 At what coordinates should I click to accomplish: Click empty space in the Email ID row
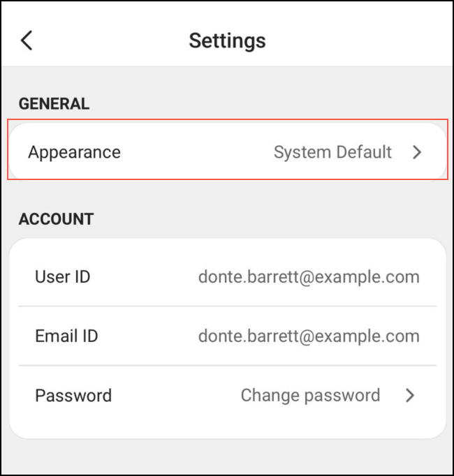coord(147,336)
